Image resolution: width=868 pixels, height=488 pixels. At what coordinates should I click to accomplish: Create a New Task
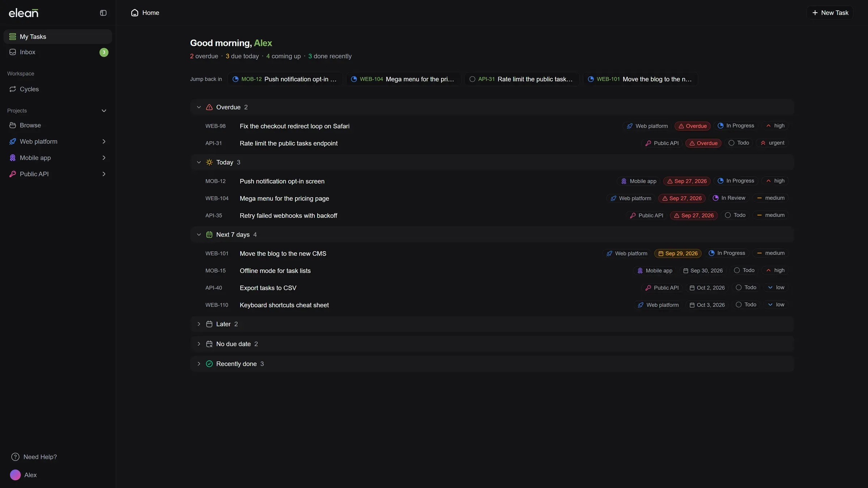[x=830, y=13]
